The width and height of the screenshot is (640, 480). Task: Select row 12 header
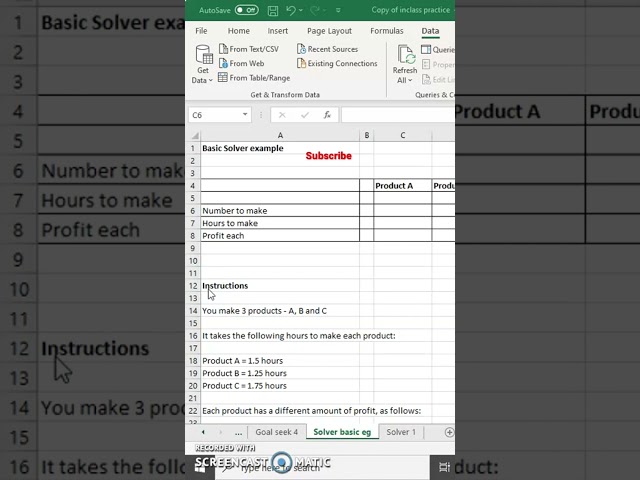(x=193, y=286)
